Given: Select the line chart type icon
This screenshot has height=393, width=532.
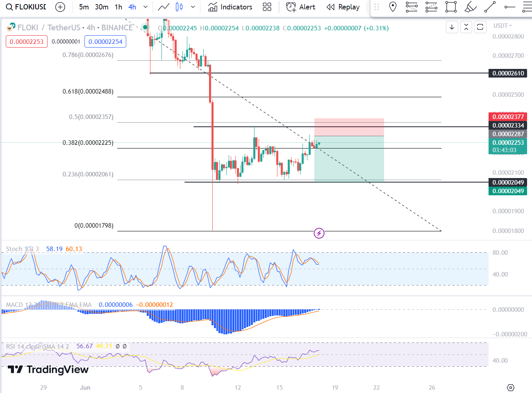Looking at the screenshot, I should [164, 7].
